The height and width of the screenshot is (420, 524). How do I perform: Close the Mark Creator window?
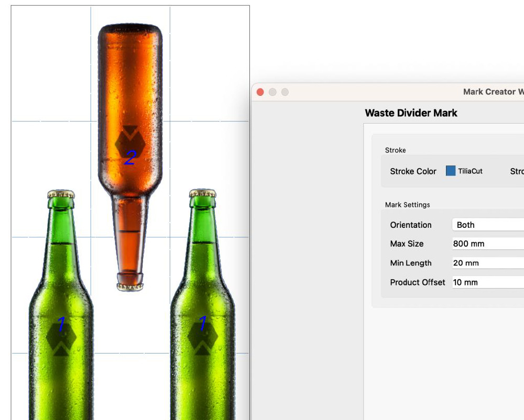click(x=260, y=92)
